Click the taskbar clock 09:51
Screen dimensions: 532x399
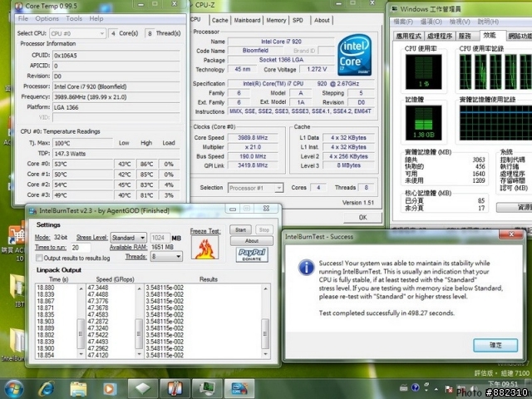503,384
